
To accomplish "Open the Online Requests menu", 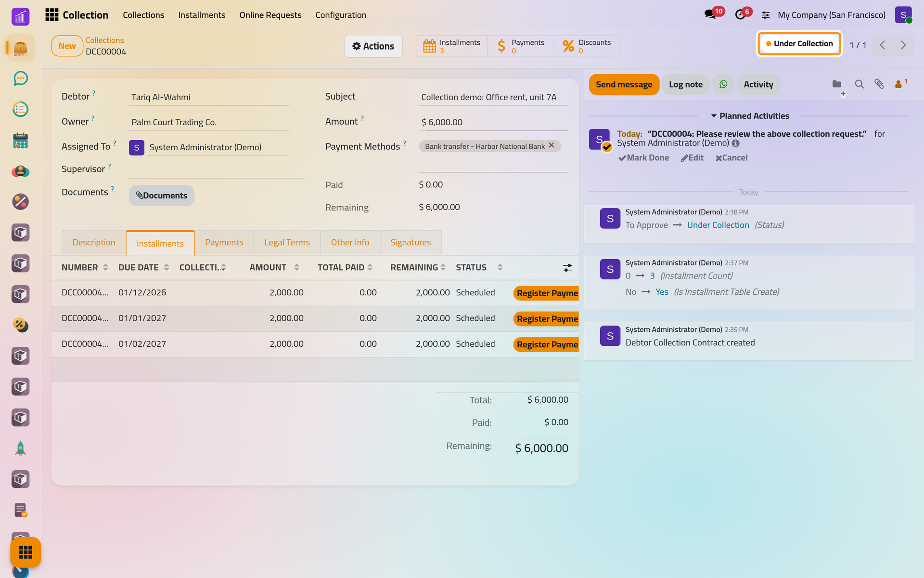I will coord(270,15).
